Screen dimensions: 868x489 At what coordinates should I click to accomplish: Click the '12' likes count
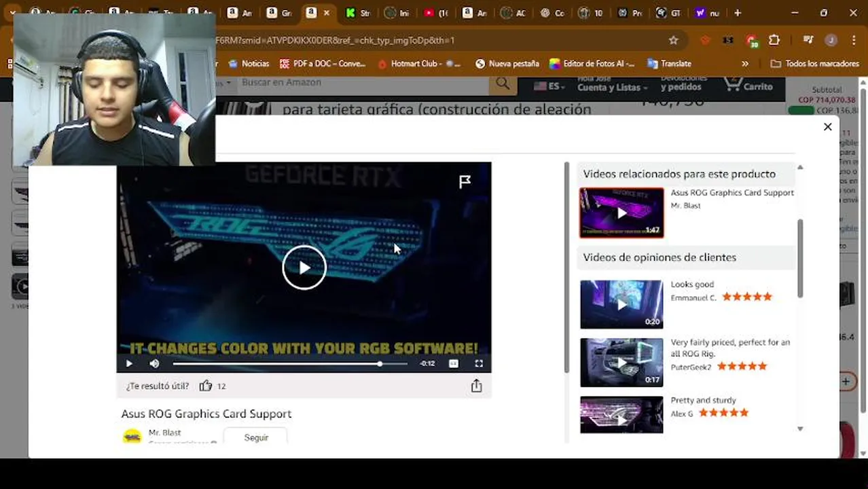click(x=221, y=386)
